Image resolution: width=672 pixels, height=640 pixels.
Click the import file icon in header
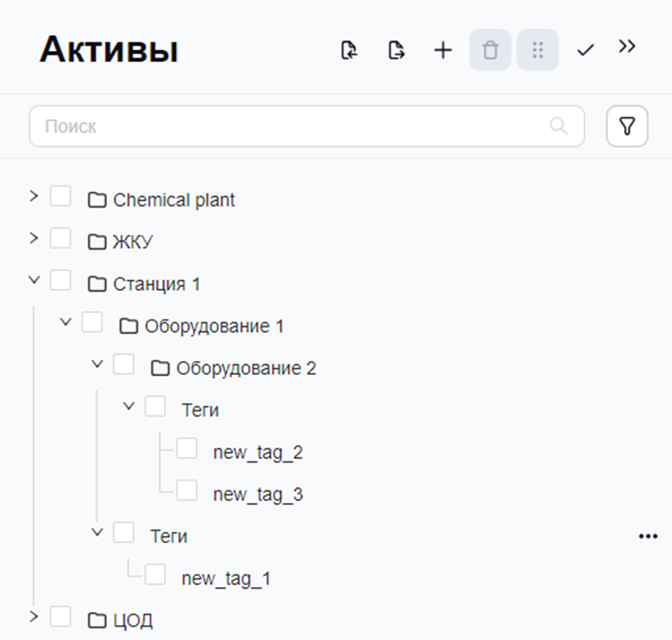pyautogui.click(x=349, y=50)
